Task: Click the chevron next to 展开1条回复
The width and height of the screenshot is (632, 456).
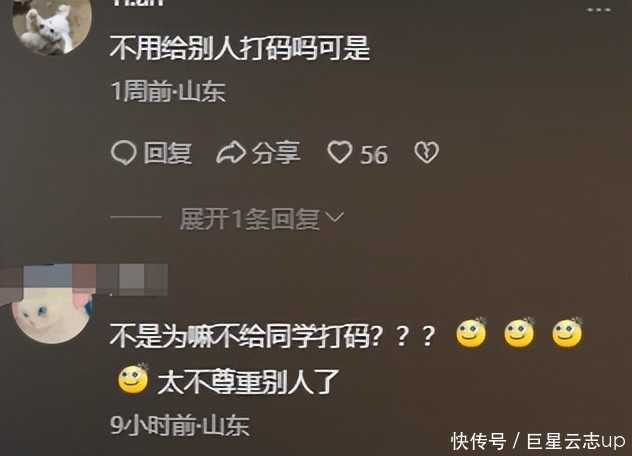Action: [335, 217]
